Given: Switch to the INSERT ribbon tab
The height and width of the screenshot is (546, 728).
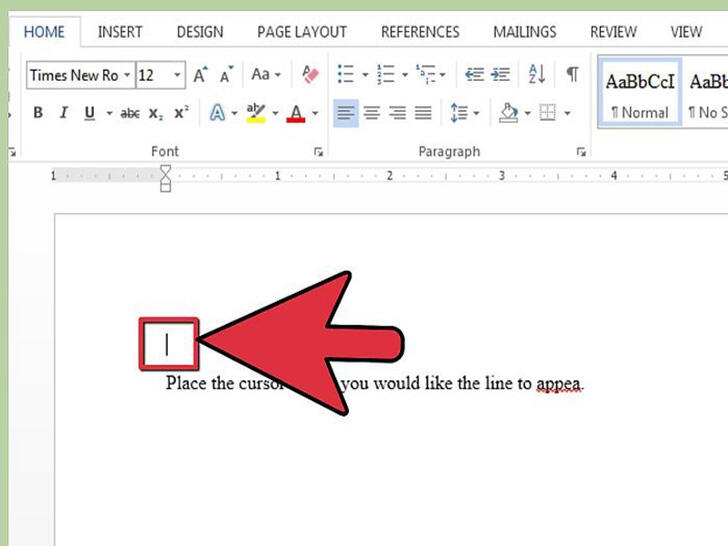Looking at the screenshot, I should click(120, 32).
